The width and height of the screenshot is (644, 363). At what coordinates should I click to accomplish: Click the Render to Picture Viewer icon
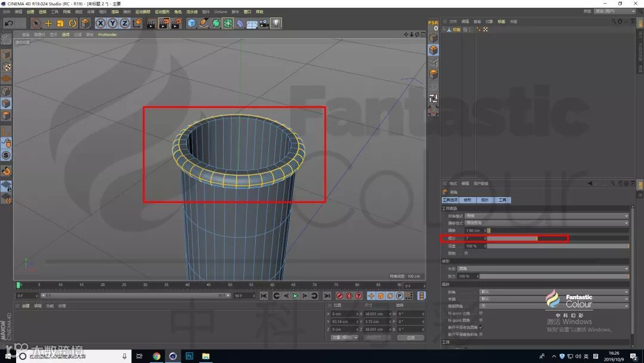[x=164, y=23]
